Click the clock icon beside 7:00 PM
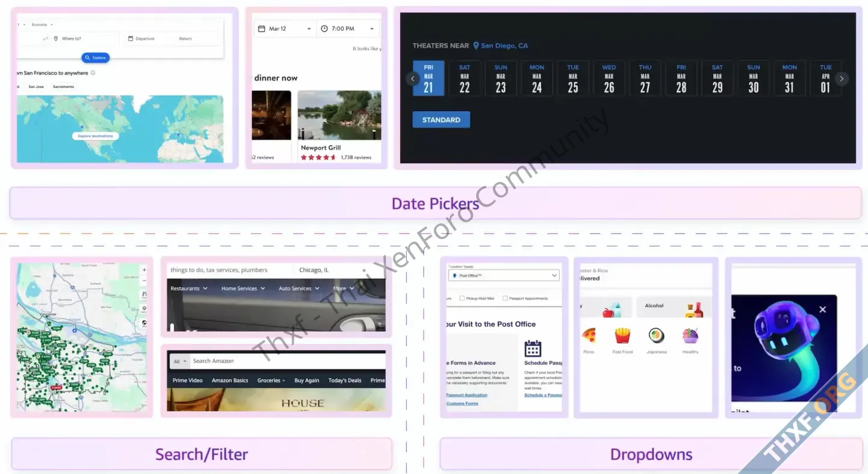The width and height of the screenshot is (868, 474). click(x=324, y=28)
